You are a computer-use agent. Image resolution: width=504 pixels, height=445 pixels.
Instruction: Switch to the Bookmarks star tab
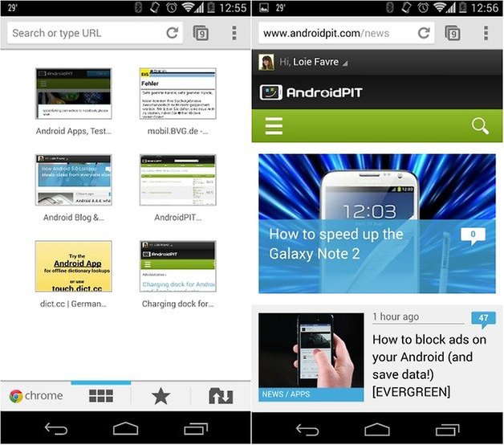(x=161, y=396)
